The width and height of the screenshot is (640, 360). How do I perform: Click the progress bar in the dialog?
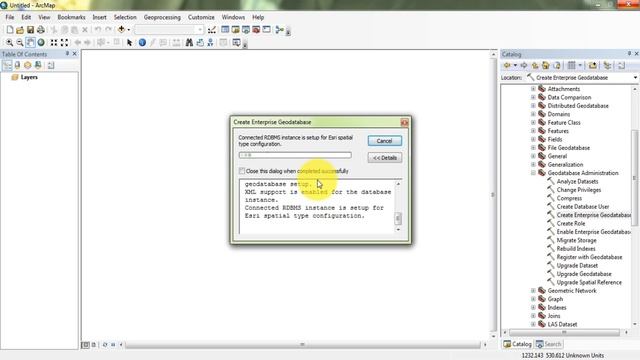pos(295,155)
